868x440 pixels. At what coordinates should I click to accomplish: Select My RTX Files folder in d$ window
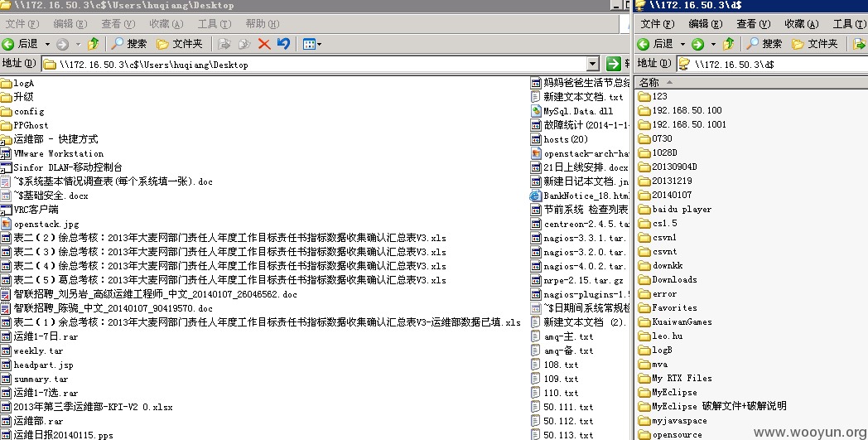[x=675, y=379]
